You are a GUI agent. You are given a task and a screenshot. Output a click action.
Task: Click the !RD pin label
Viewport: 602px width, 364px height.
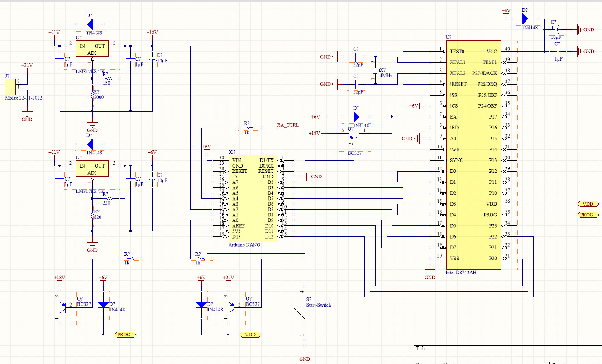(x=454, y=128)
